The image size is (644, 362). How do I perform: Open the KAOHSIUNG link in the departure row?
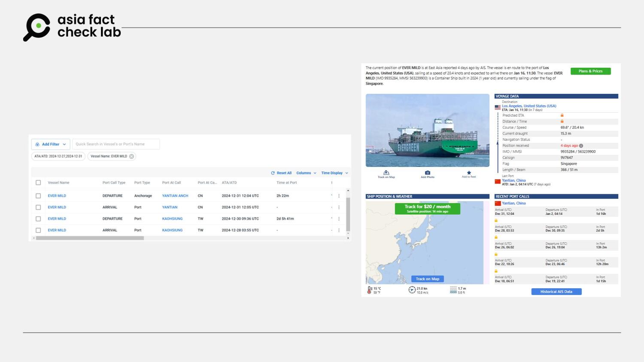tap(172, 219)
